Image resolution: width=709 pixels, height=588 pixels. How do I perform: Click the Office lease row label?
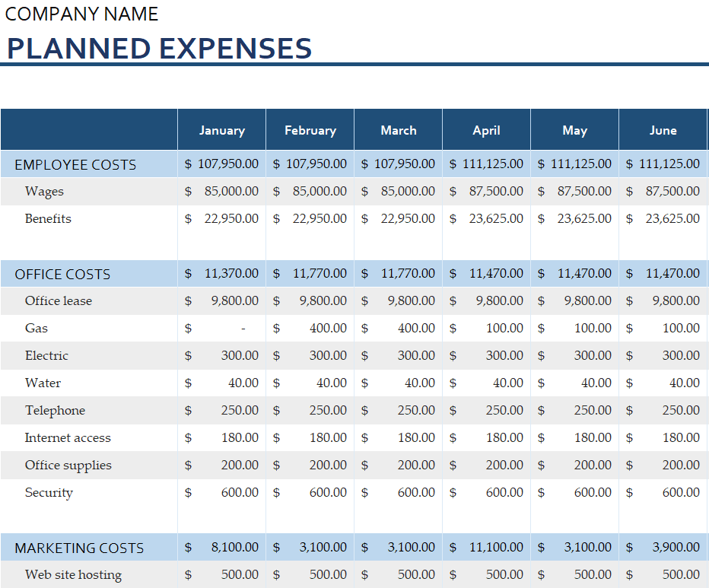(x=58, y=301)
